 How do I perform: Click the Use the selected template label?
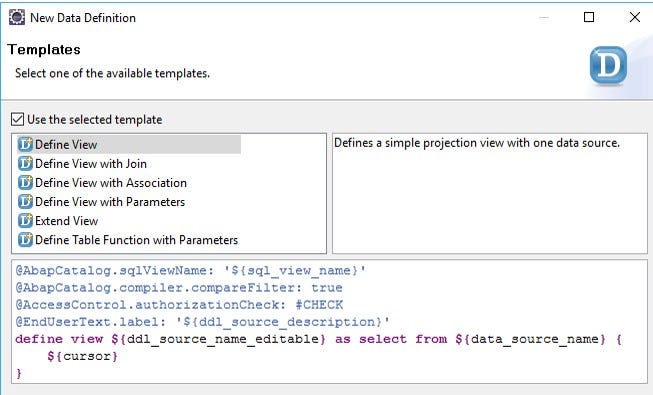pos(95,120)
